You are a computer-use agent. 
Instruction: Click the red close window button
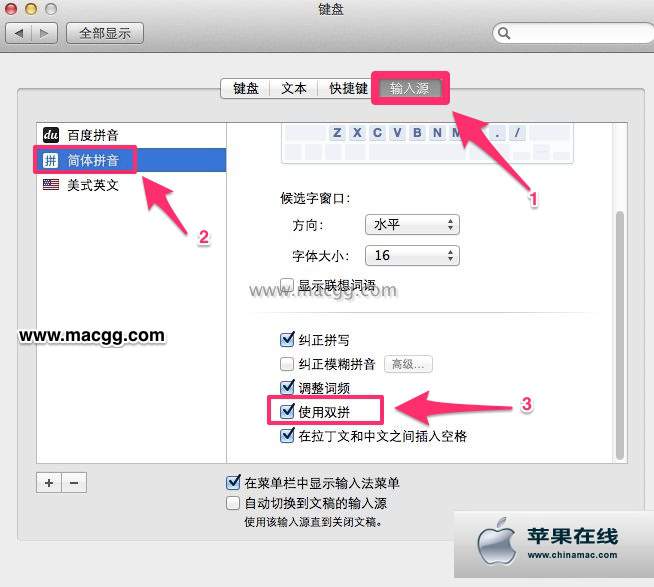[11, 8]
